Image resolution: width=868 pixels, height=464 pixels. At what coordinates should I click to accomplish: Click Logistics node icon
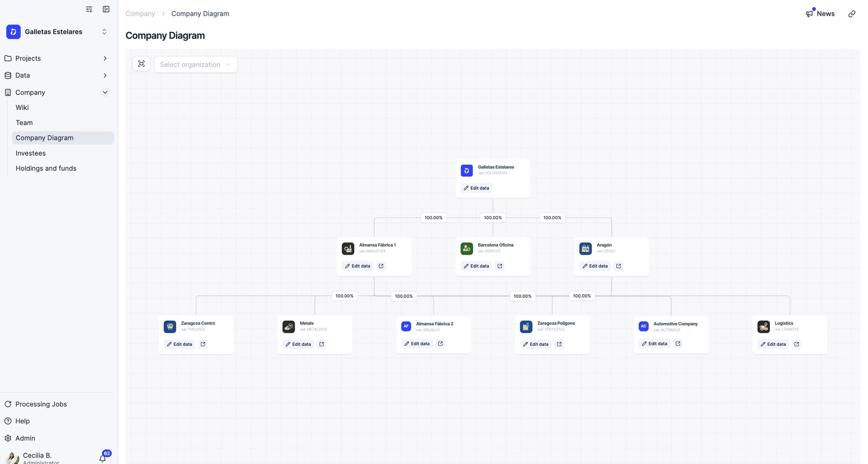click(x=764, y=327)
